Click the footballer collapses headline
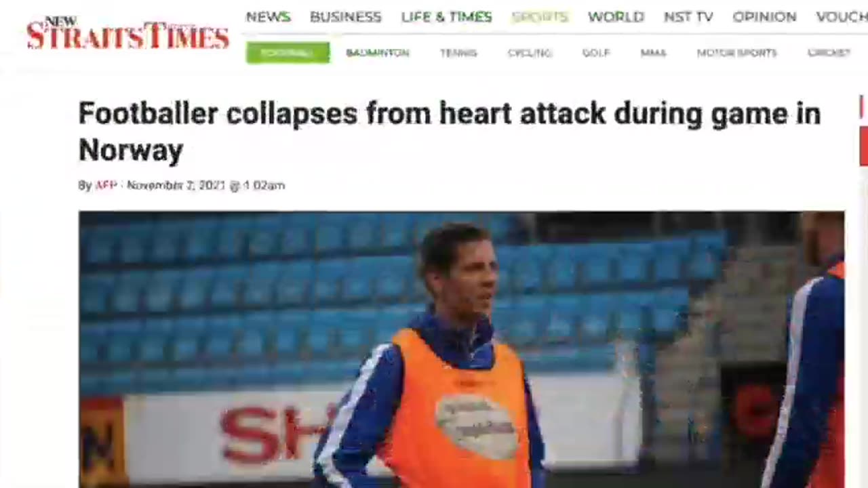This screenshot has height=488, width=868. [449, 131]
